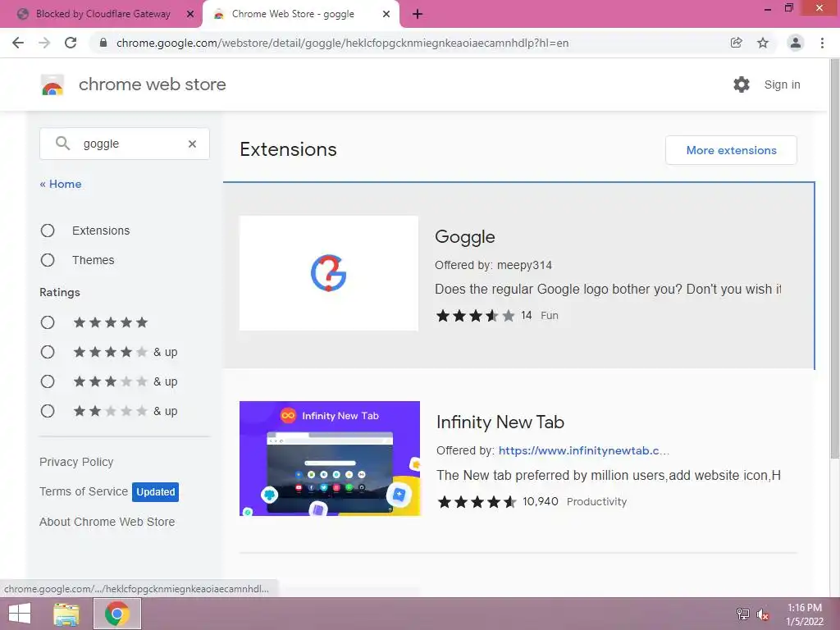
Task: Filter by three stars & up
Action: coord(48,381)
